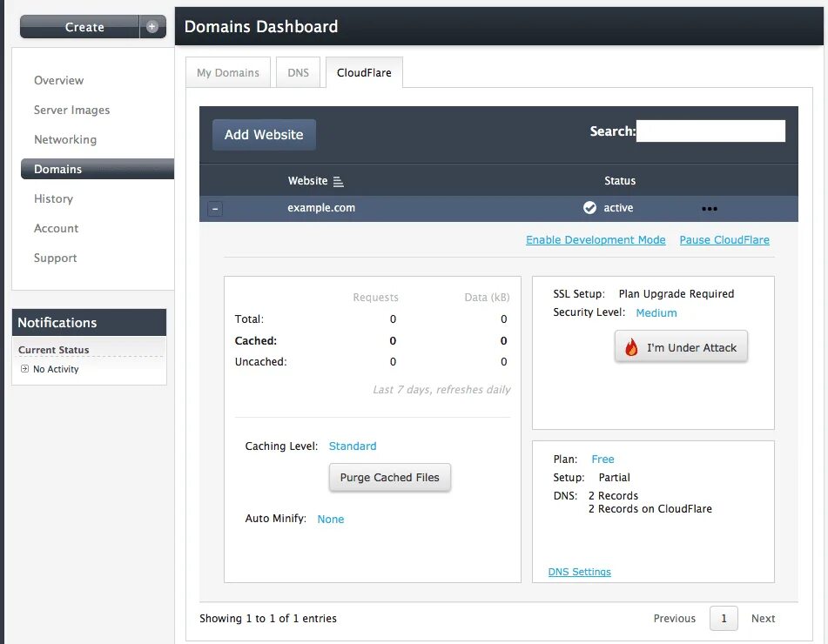Open Networking in the sidebar
This screenshot has width=828, height=644.
click(x=65, y=139)
